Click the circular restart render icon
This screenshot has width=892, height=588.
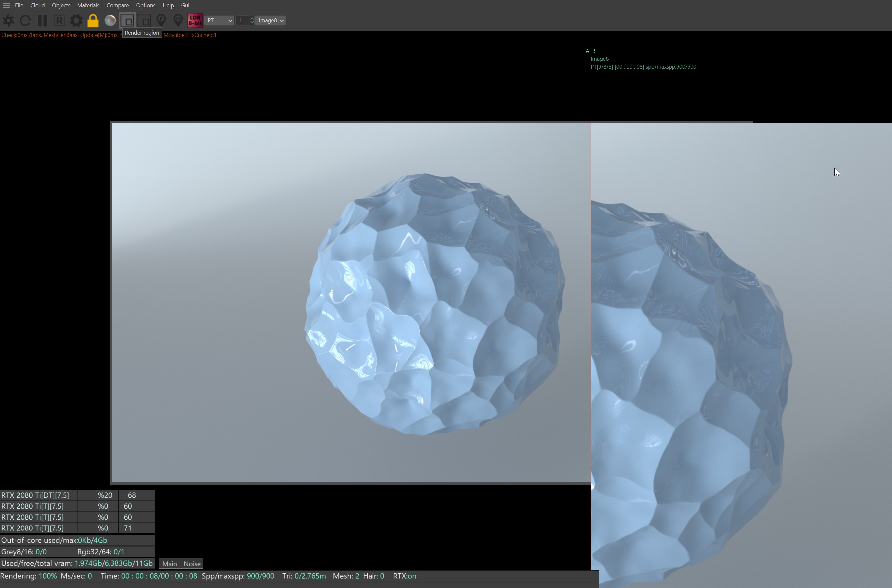[25, 20]
